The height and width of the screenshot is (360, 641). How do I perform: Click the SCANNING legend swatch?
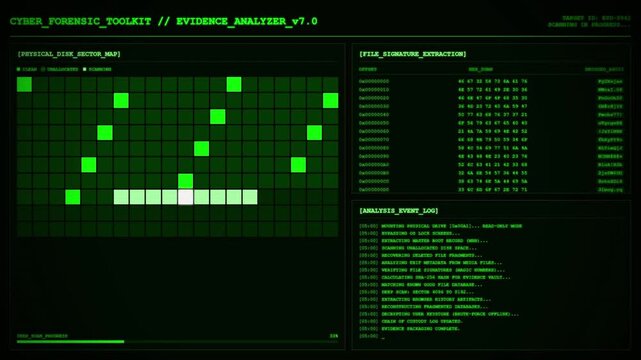85,69
